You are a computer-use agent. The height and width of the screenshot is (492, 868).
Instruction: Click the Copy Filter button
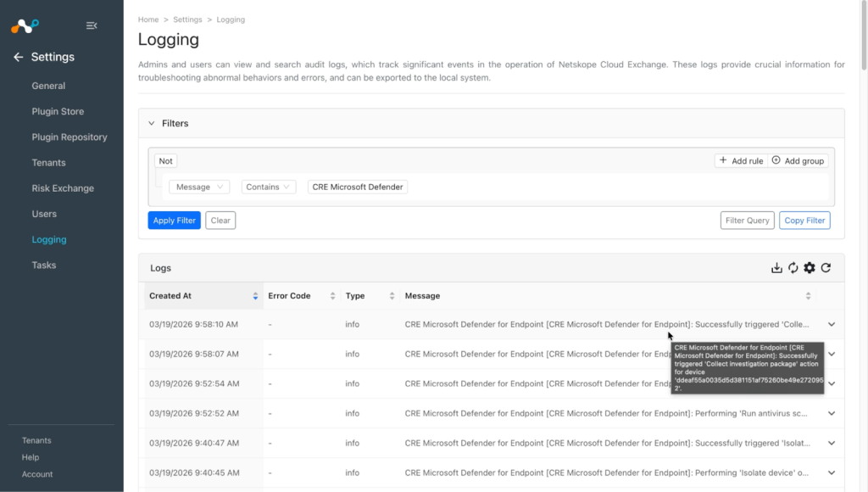(x=804, y=221)
